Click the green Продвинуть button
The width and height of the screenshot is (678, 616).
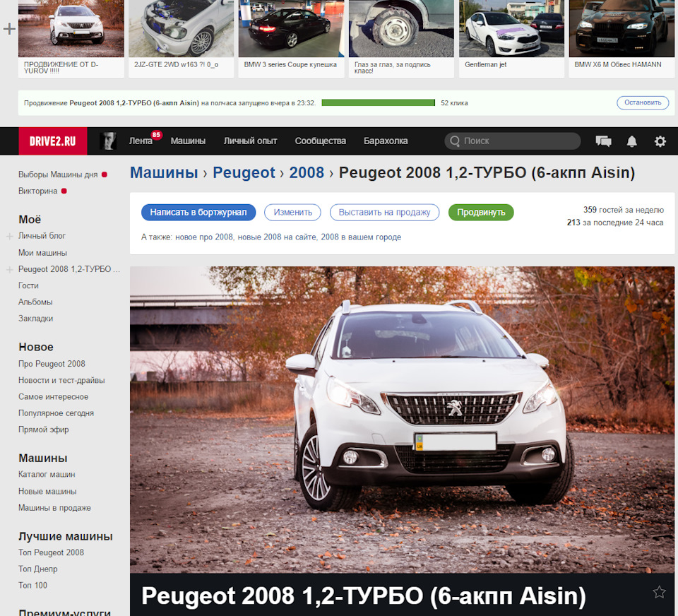click(481, 213)
